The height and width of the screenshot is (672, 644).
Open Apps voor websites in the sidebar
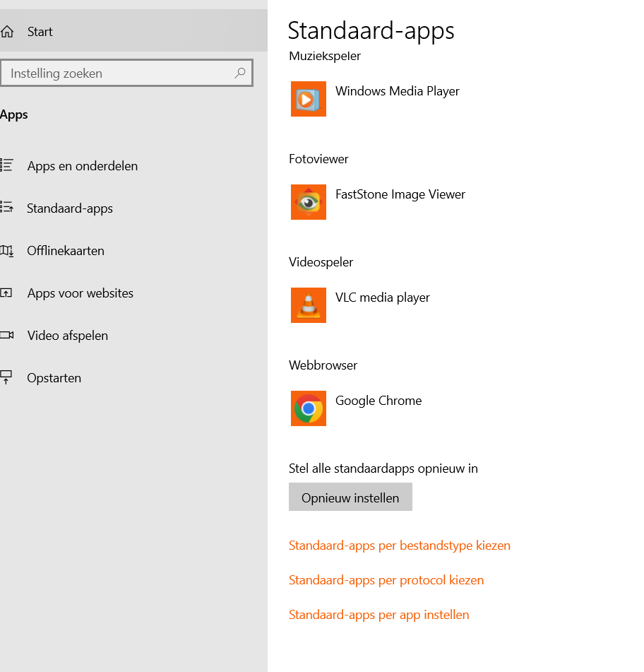click(80, 293)
